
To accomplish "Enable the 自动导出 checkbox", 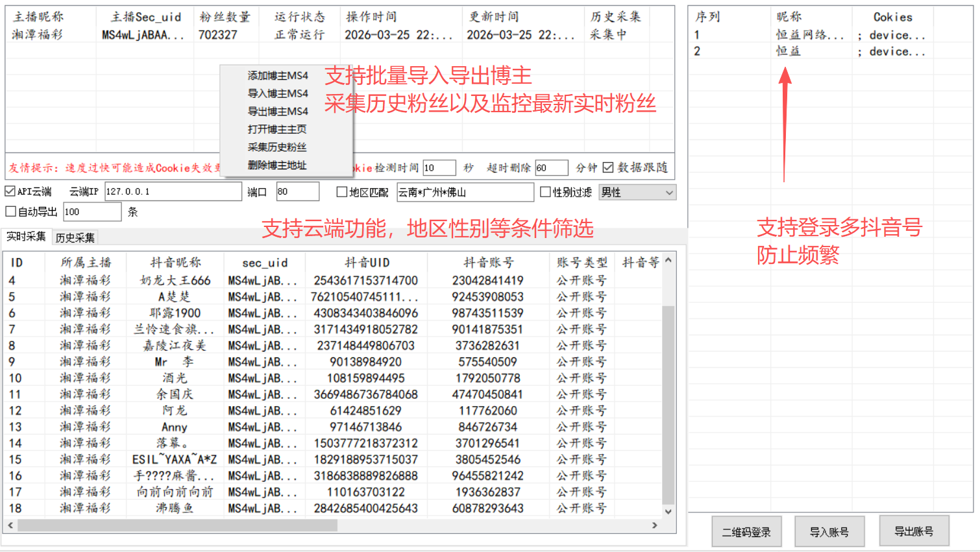I will 11,211.
